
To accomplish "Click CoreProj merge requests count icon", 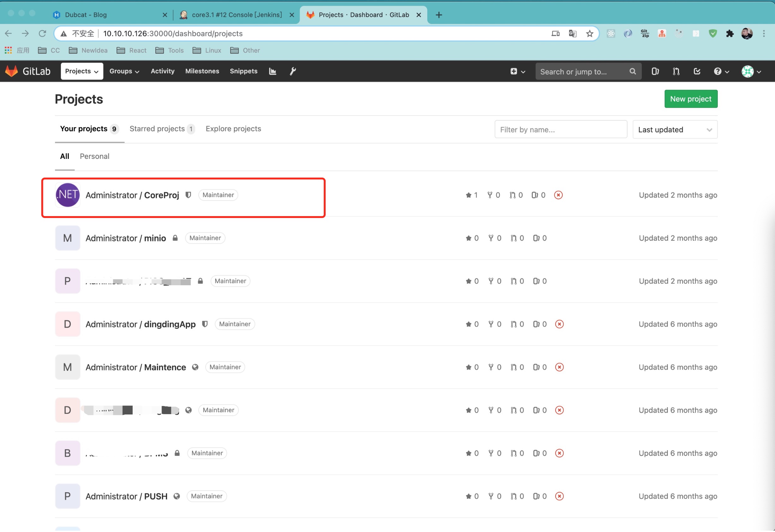I will (x=512, y=195).
